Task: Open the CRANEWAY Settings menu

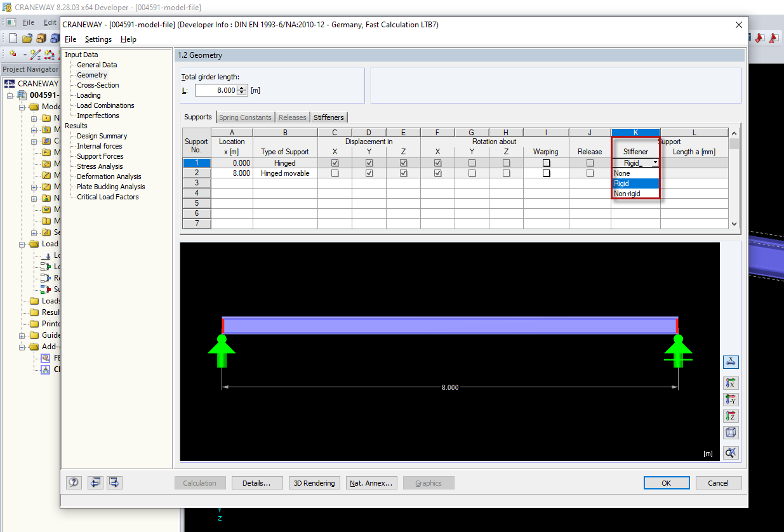Action: (98, 39)
